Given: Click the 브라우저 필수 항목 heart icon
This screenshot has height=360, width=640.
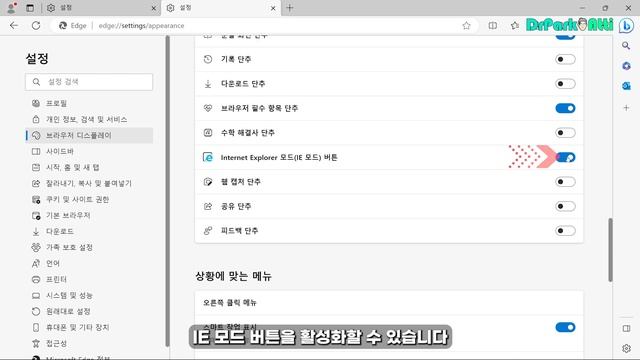Looking at the screenshot, I should point(208,108).
